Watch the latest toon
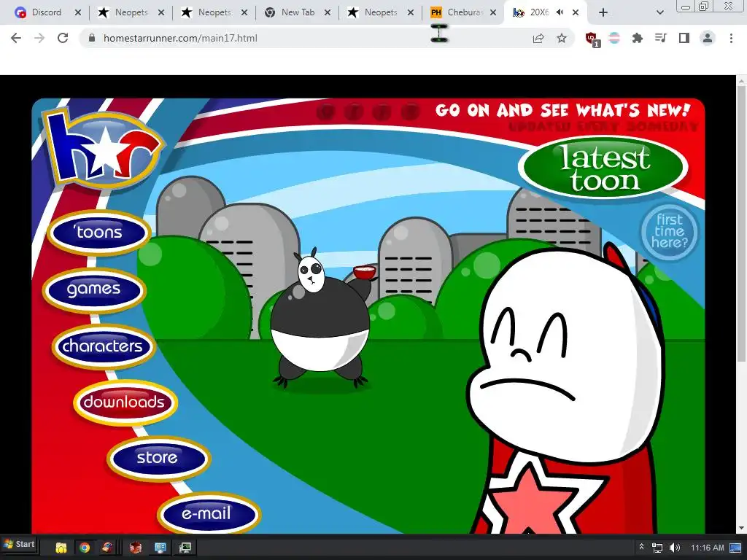The width and height of the screenshot is (747, 560). 603,168
